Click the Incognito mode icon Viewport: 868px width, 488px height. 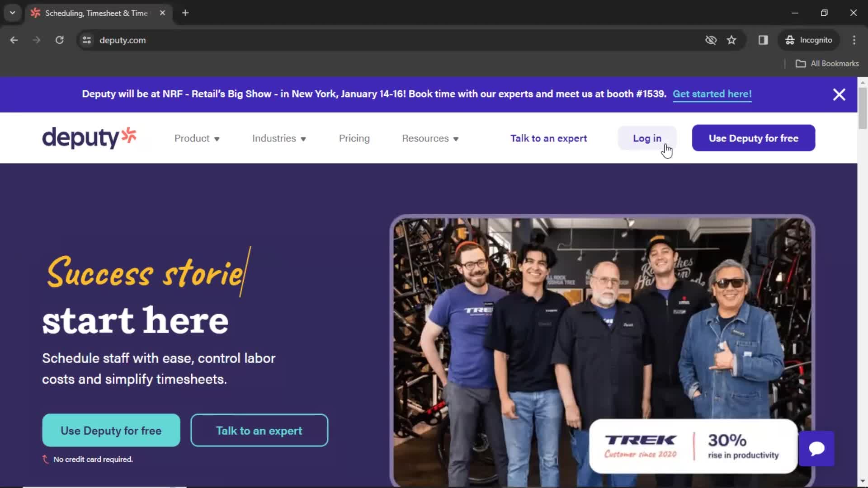click(791, 40)
